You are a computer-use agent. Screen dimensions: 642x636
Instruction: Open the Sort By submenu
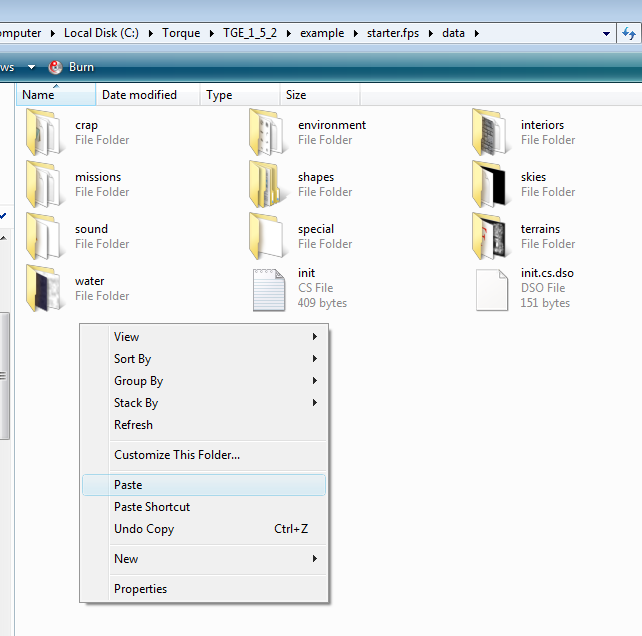pos(204,359)
